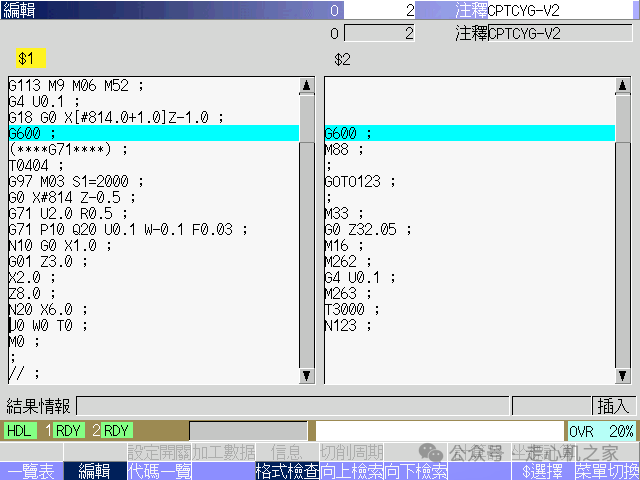This screenshot has height=480, width=640.
Task: Toggle the 插入 insert mode indicator
Action: 614,406
